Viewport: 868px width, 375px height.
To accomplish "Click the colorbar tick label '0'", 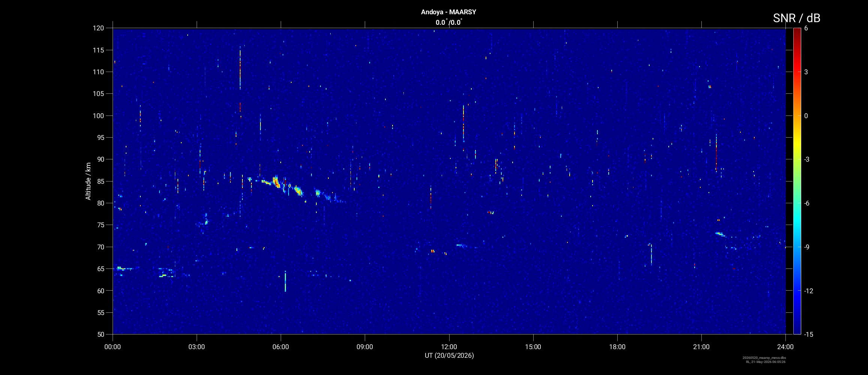I will [806, 116].
